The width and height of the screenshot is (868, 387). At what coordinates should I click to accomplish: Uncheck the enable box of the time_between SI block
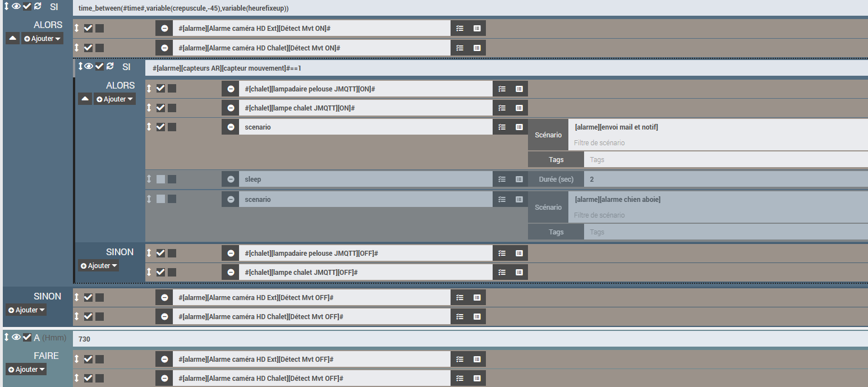[27, 6]
